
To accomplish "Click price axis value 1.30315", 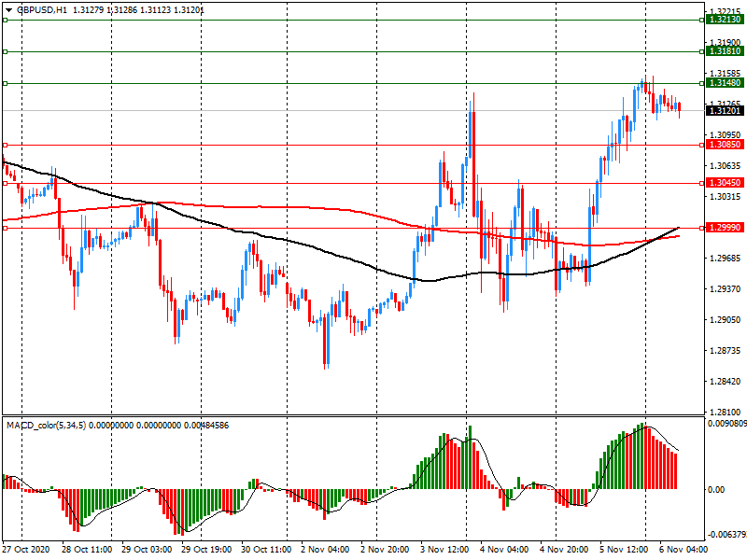I will coord(726,196).
